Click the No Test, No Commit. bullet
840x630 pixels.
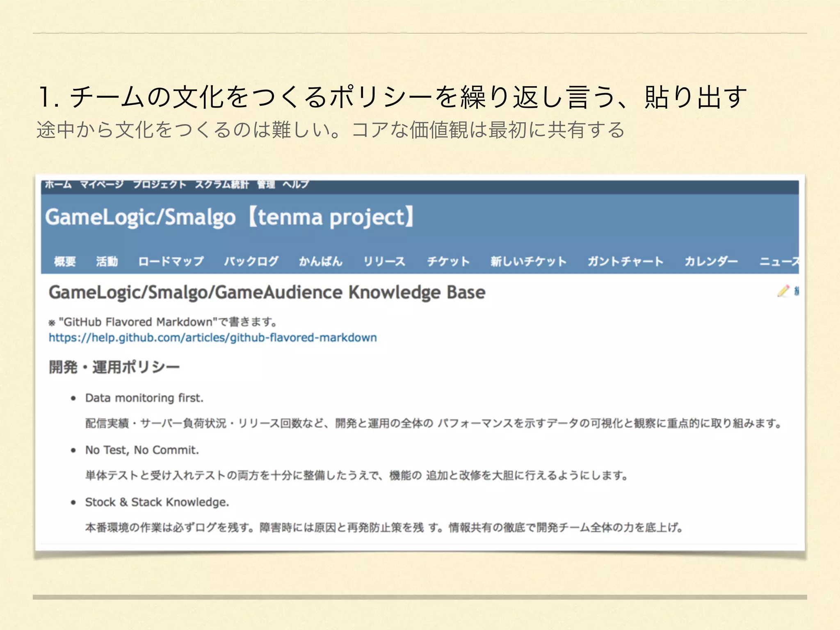[x=142, y=450]
